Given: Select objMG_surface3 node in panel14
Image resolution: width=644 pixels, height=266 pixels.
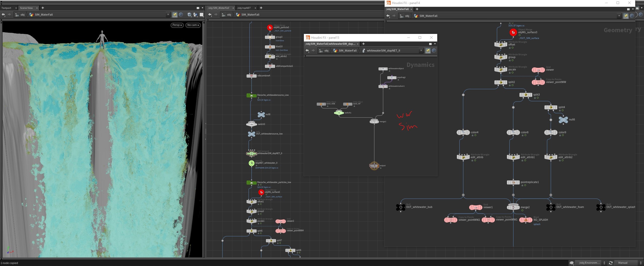Looking at the screenshot, I should tap(513, 32).
